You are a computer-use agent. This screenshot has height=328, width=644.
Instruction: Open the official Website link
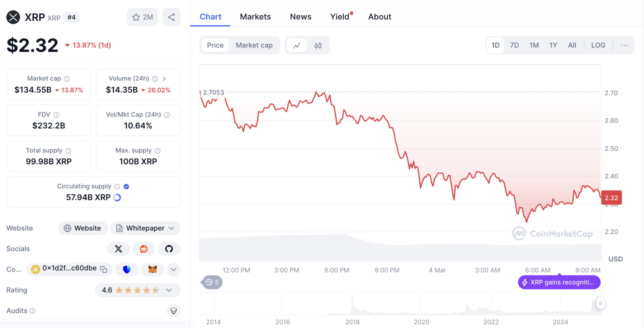point(83,228)
